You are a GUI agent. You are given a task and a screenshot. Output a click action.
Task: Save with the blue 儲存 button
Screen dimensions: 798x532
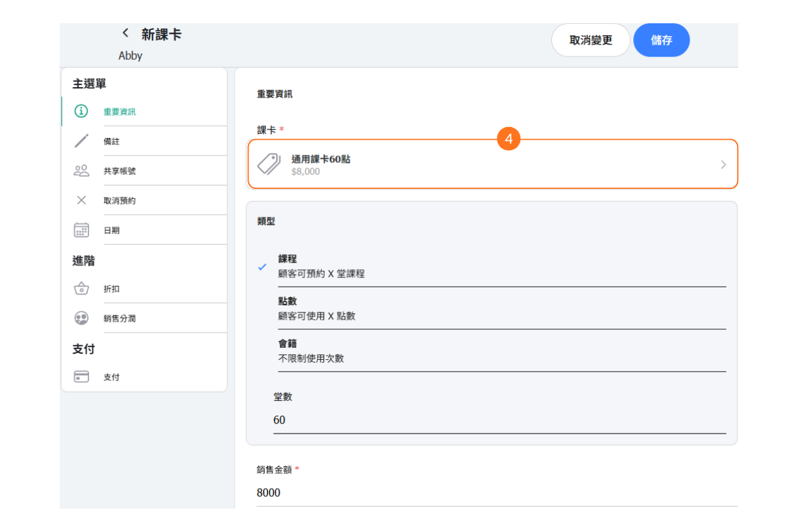(661, 41)
